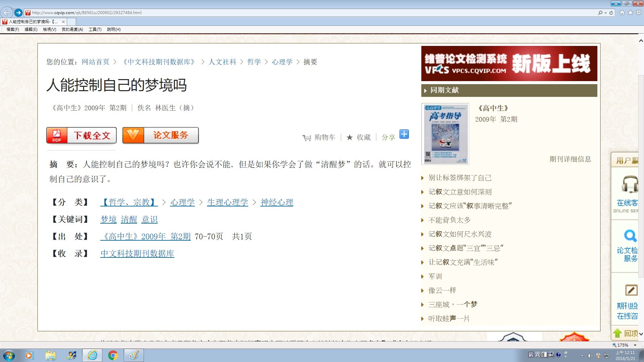Open 《中文科技期刊数据库》 breadcrumb link
Image resolution: width=644 pixels, height=362 pixels.
click(159, 62)
